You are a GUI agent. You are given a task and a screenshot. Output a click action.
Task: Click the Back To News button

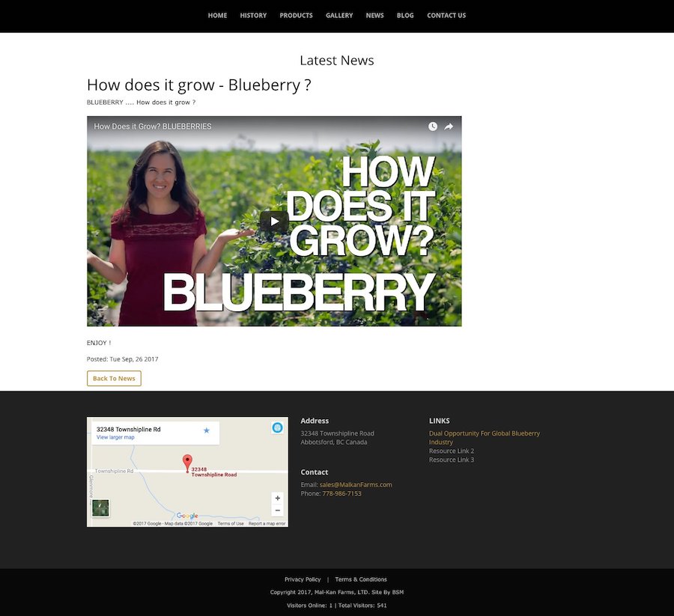click(114, 379)
